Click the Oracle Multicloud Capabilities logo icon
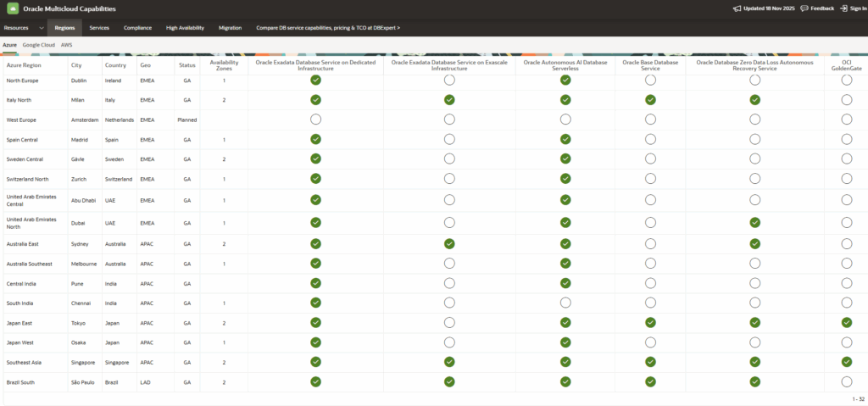This screenshot has width=868, height=406. 11,8
